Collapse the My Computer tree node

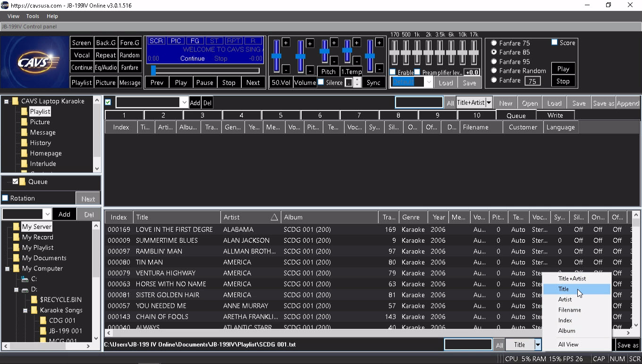pos(8,269)
